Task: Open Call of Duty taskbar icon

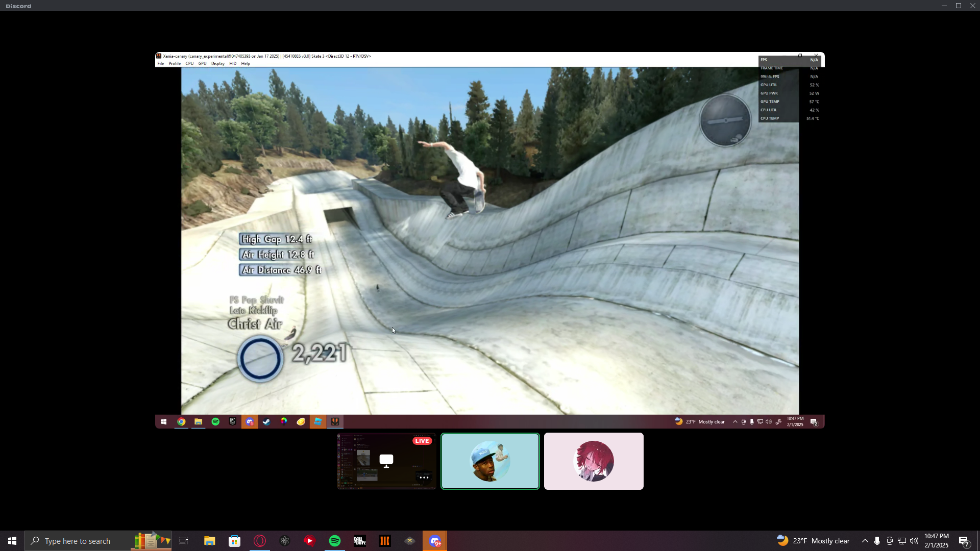Action: 360,541
